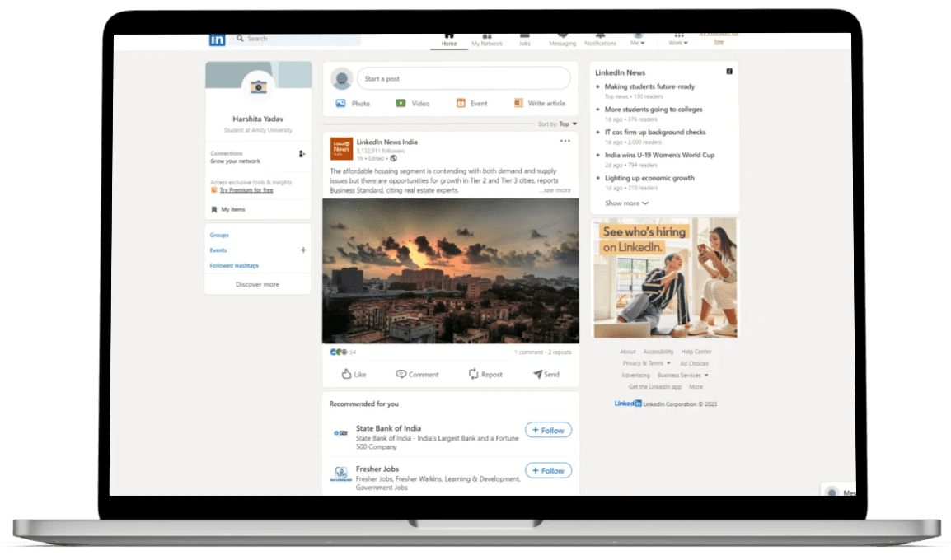Open Groups link in sidebar
Screen dimensions: 951x560
click(x=219, y=236)
